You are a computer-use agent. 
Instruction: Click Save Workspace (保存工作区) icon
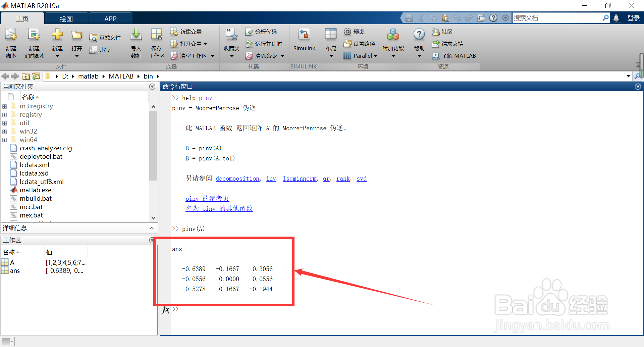click(x=156, y=35)
